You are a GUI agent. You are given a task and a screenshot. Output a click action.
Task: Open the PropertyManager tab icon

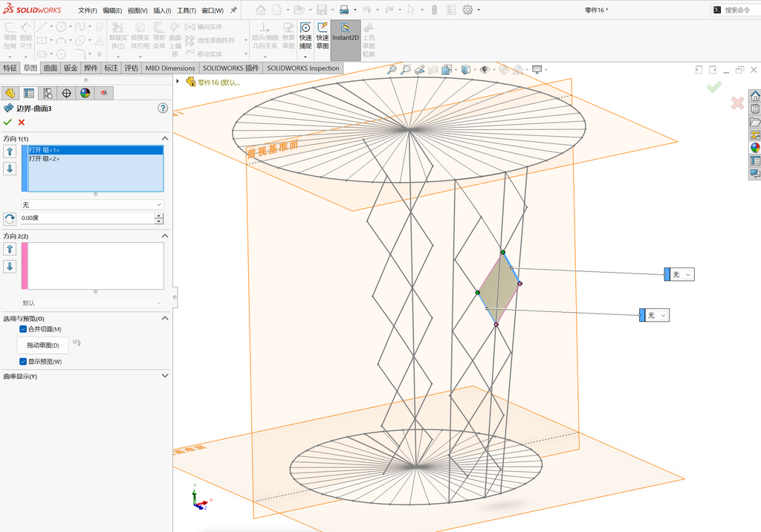29,93
